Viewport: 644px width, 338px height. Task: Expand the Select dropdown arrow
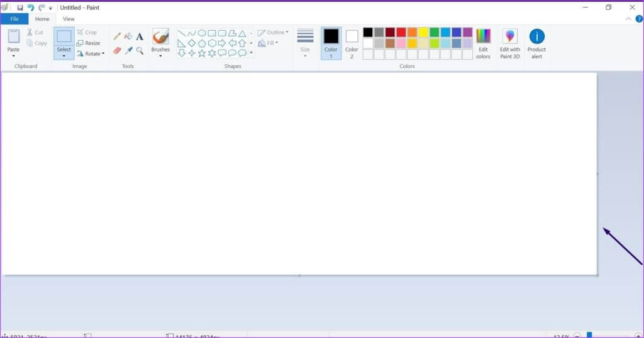click(64, 56)
